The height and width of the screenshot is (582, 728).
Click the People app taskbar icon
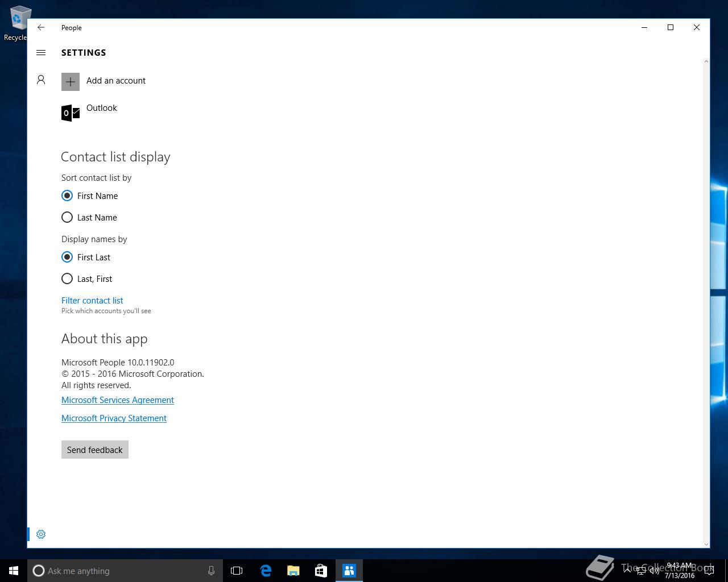349,571
